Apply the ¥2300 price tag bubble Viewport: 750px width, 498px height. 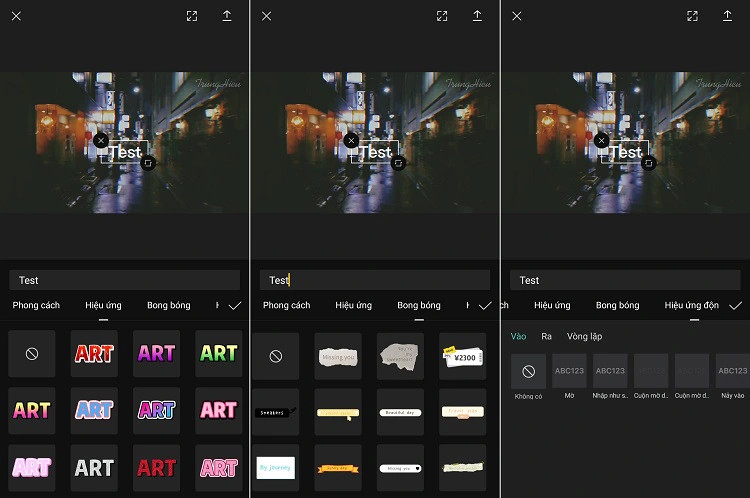(462, 355)
